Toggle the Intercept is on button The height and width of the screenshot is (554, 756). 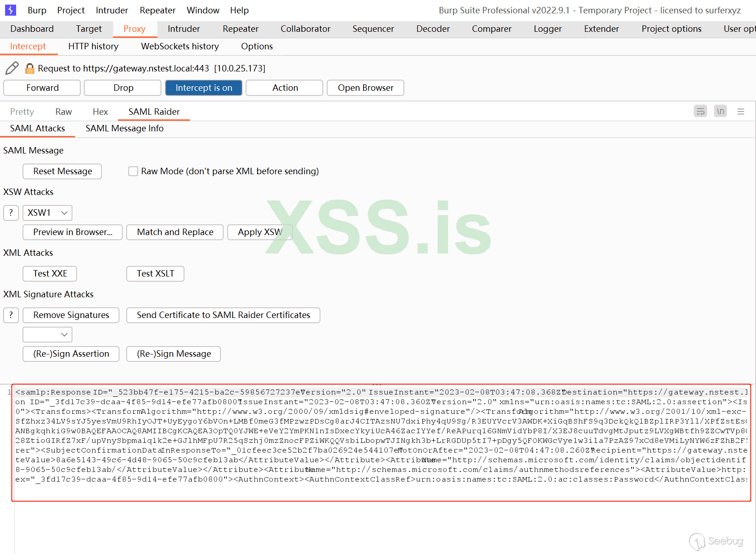click(204, 88)
